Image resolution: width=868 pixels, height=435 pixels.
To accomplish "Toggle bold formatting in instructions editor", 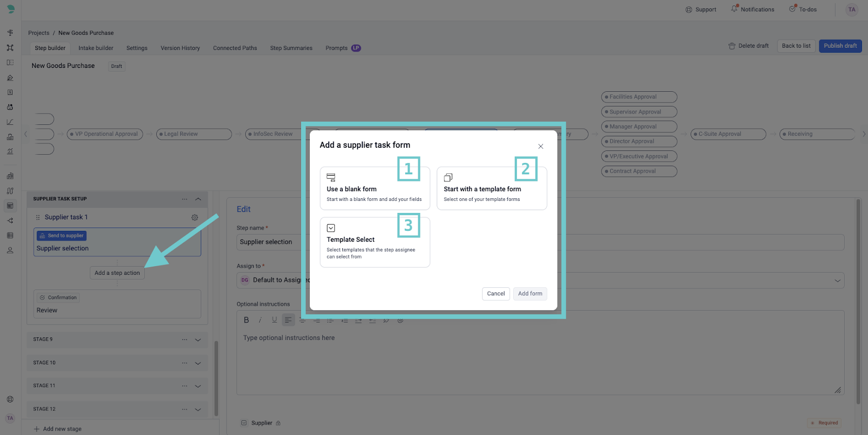I will (246, 320).
